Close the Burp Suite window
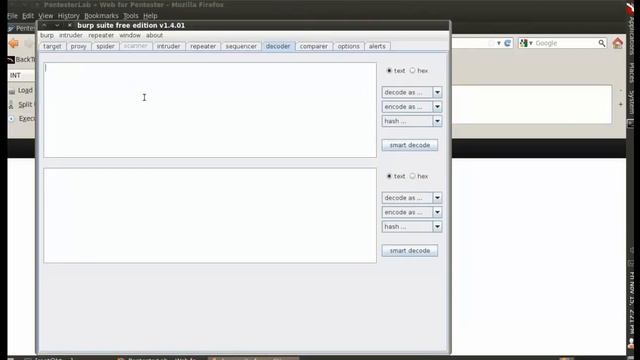The width and height of the screenshot is (640, 360). [69, 25]
